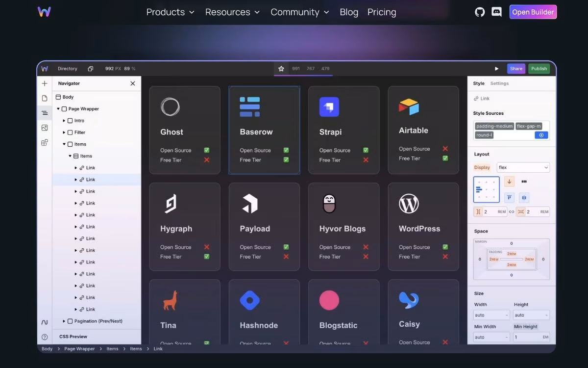Image resolution: width=588 pixels, height=368 pixels.
Task: Select the Body row in Navigator
Action: [x=97, y=97]
